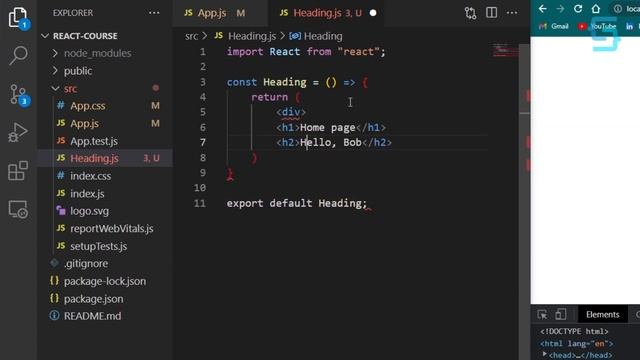Expand the public folder
Viewport: 640px width, 360px height.
[55, 71]
